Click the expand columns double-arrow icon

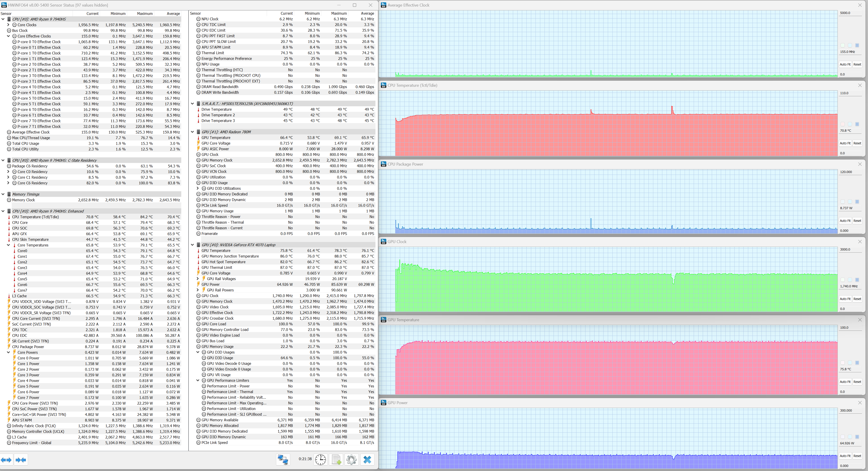click(6, 460)
